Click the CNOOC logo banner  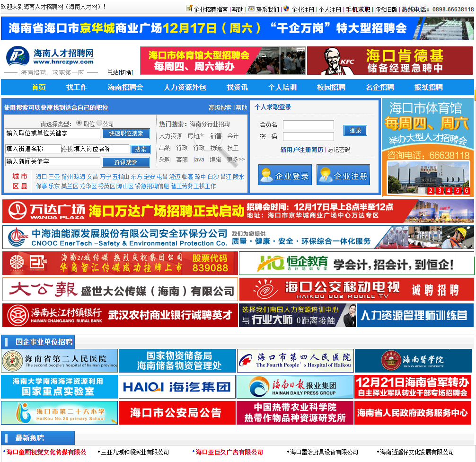[x=238, y=237]
